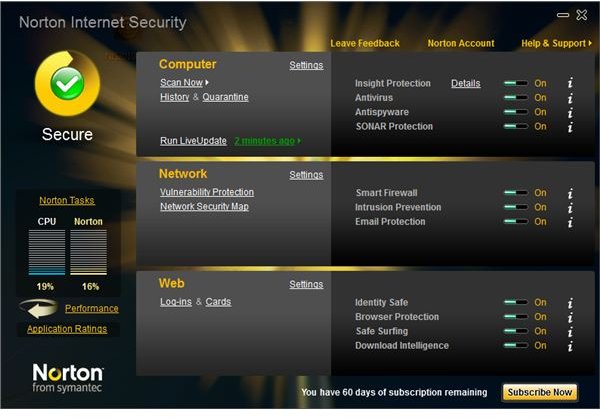Click the Network section heading
The height and width of the screenshot is (418, 600).
(x=183, y=174)
